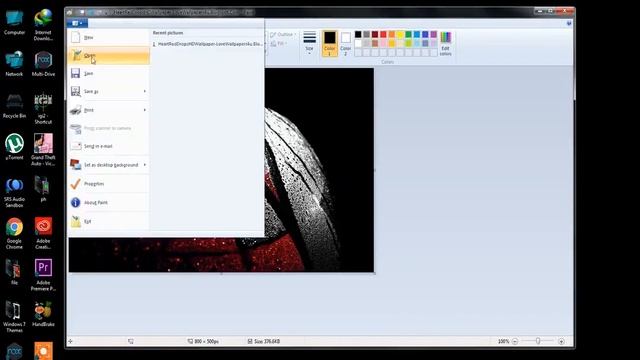Screen dimensions: 640x360
Task: Open recent picture HeartRedDropsHDWallpaper file
Action: 208,44
